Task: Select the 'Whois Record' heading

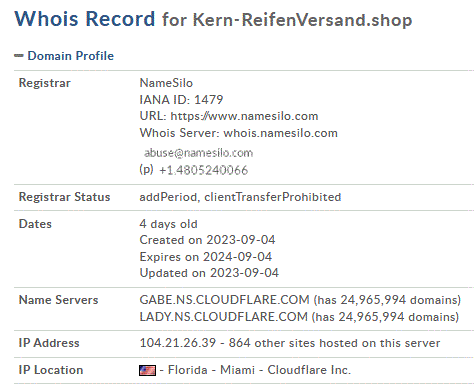Action: click(x=85, y=18)
